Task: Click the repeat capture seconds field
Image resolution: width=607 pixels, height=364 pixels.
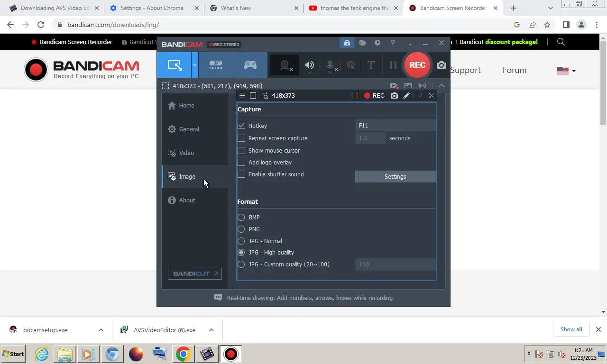Action: click(x=370, y=138)
